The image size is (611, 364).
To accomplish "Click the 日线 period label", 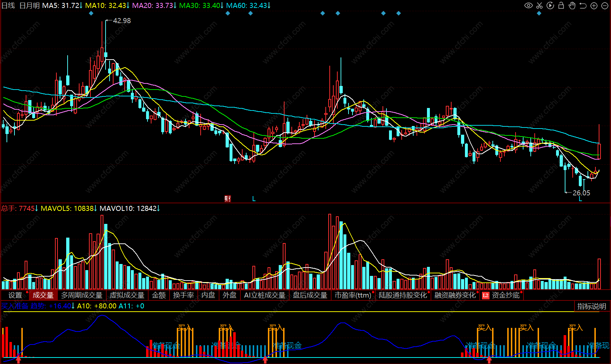I will point(8,5).
